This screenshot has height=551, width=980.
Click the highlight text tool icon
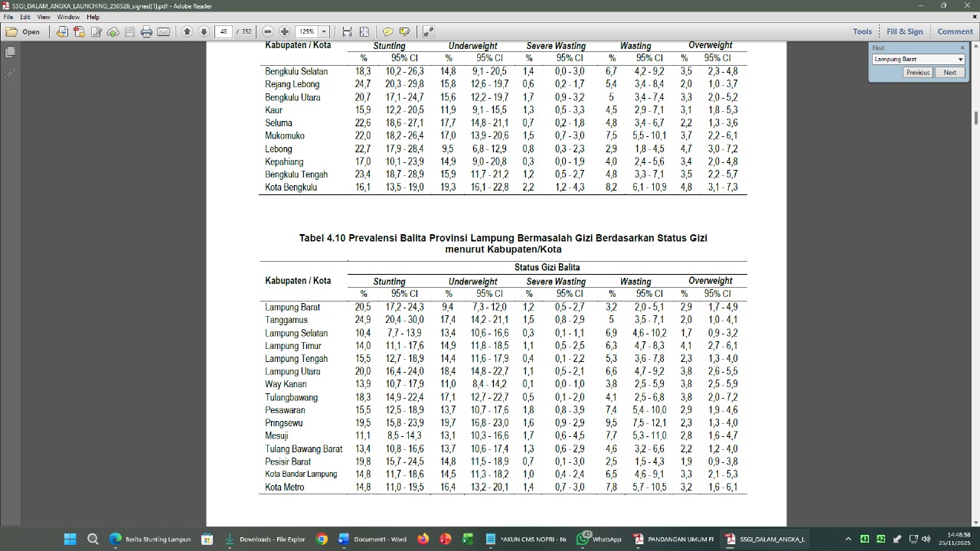(x=404, y=32)
